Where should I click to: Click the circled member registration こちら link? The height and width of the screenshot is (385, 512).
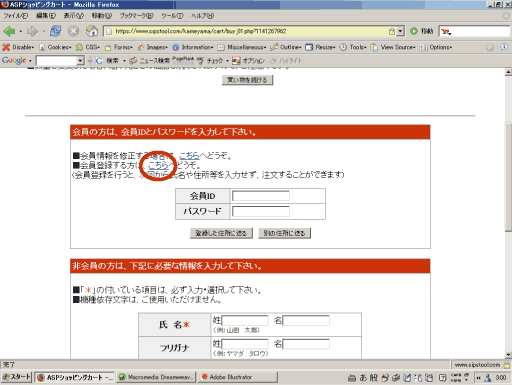pyautogui.click(x=158, y=165)
